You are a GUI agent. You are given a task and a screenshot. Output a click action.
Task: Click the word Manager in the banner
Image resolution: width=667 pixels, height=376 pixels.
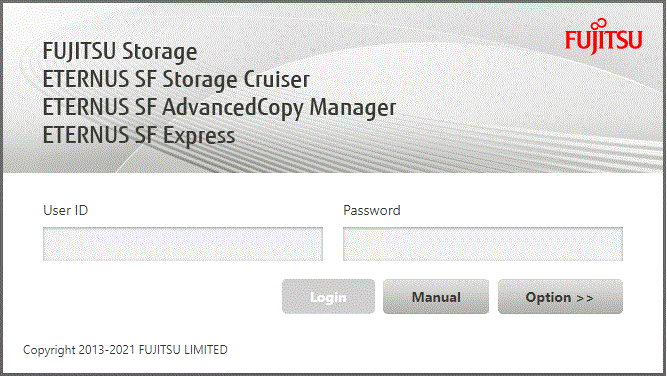(353, 108)
